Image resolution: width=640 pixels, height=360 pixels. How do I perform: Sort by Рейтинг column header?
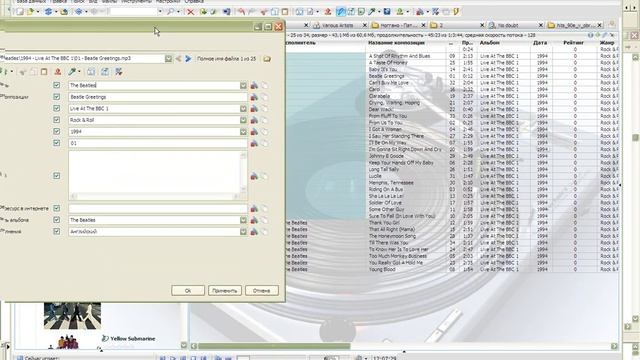(573, 43)
